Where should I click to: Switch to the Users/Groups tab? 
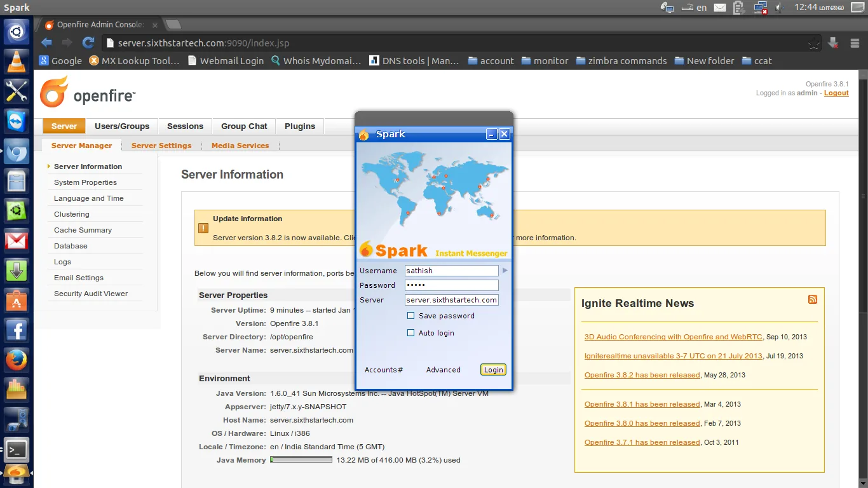(122, 126)
